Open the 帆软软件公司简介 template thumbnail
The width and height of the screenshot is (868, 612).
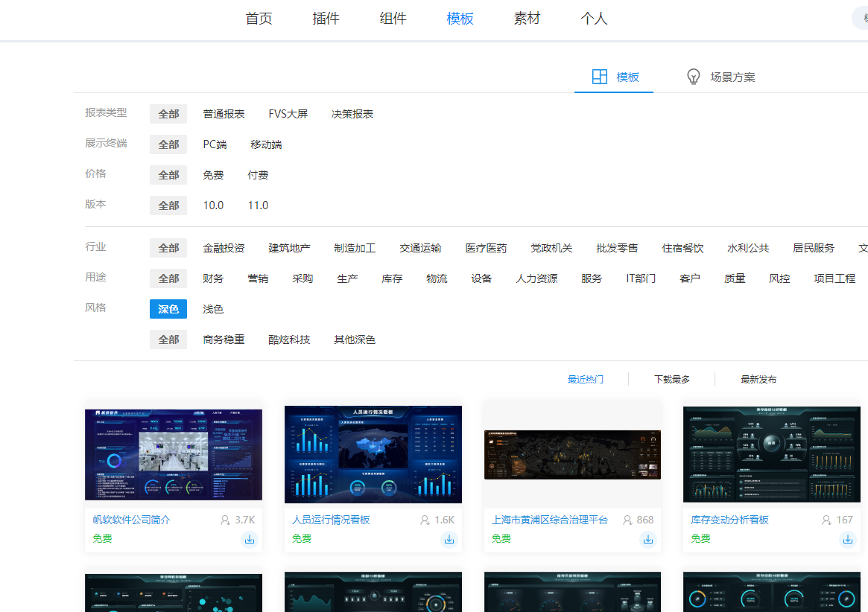[174, 454]
